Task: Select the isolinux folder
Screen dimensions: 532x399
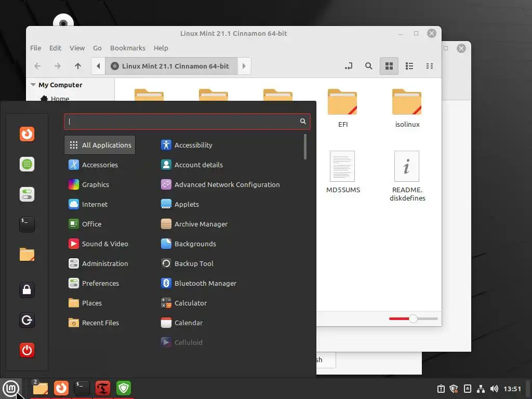Action: (407, 108)
